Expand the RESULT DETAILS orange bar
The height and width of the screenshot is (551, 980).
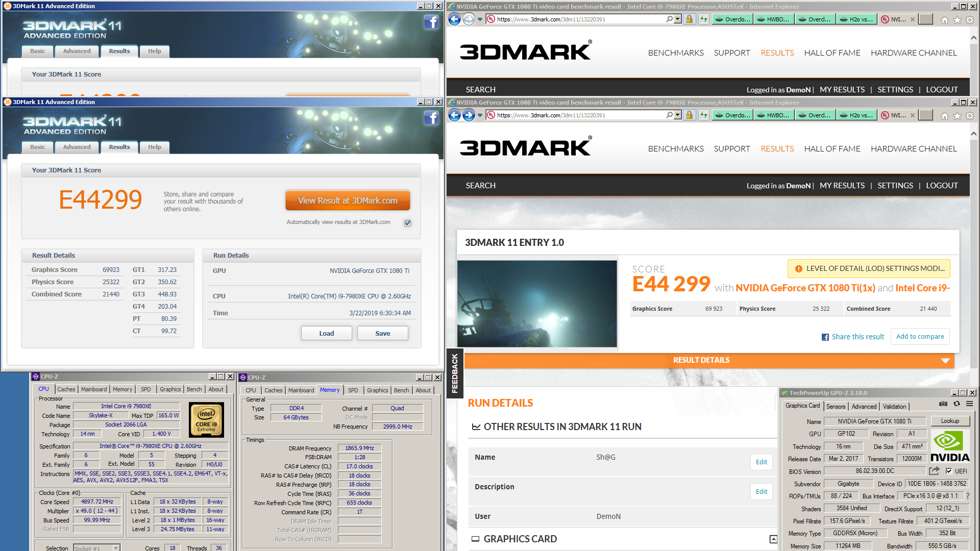tap(709, 360)
